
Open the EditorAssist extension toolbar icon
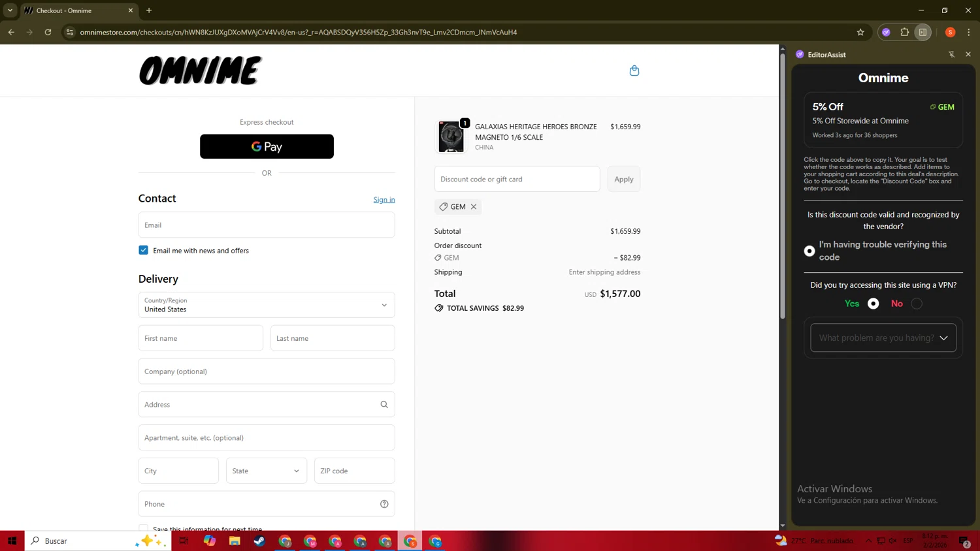(886, 32)
